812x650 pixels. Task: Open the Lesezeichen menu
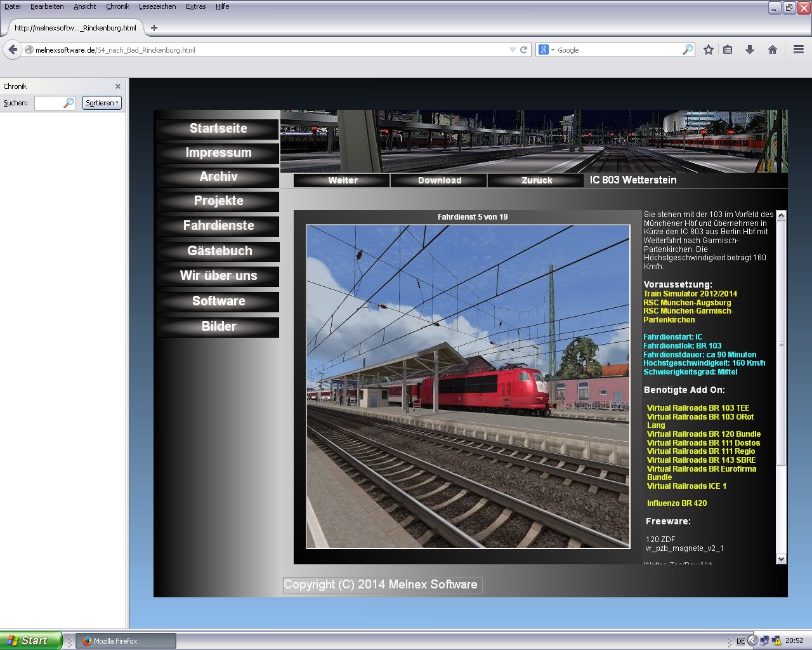point(157,6)
